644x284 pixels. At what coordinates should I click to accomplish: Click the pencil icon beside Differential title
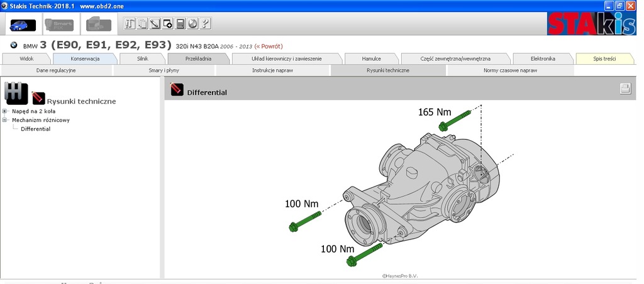pos(177,89)
